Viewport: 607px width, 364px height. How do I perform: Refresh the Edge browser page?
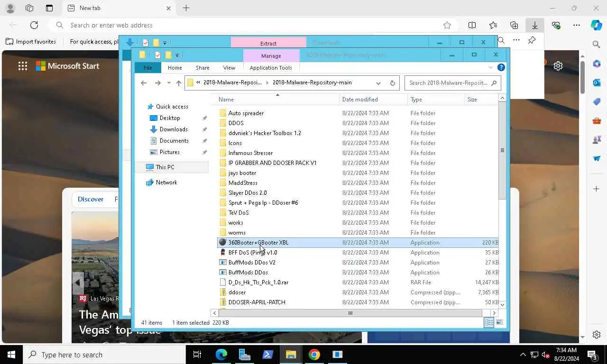[x=34, y=25]
